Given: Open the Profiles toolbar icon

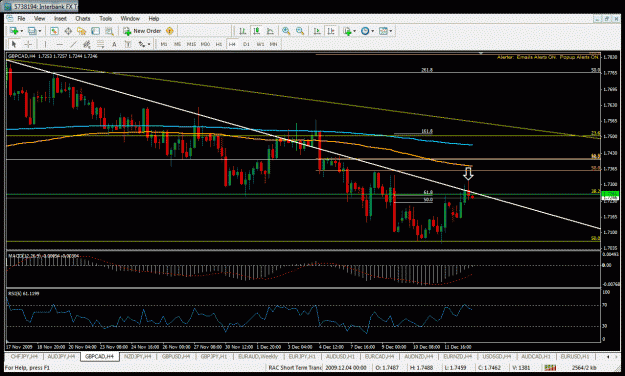Looking at the screenshot, I should point(32,31).
